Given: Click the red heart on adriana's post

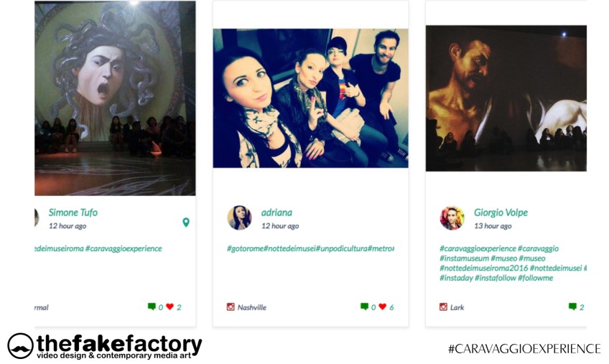Looking at the screenshot, I should point(383,307).
